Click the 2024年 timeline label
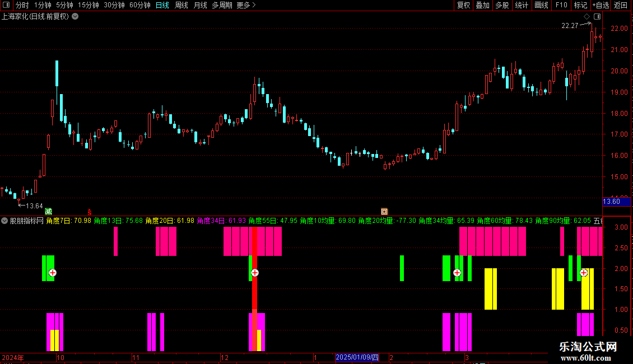 point(13,357)
